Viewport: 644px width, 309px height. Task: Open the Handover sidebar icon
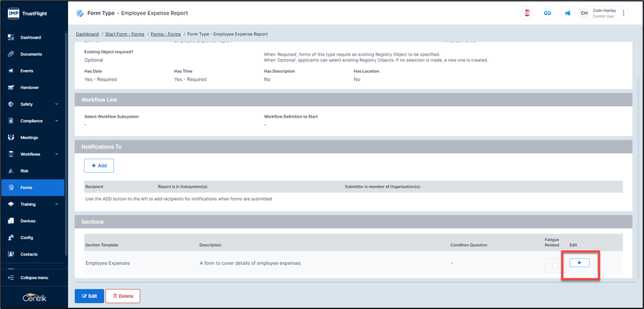coord(11,88)
